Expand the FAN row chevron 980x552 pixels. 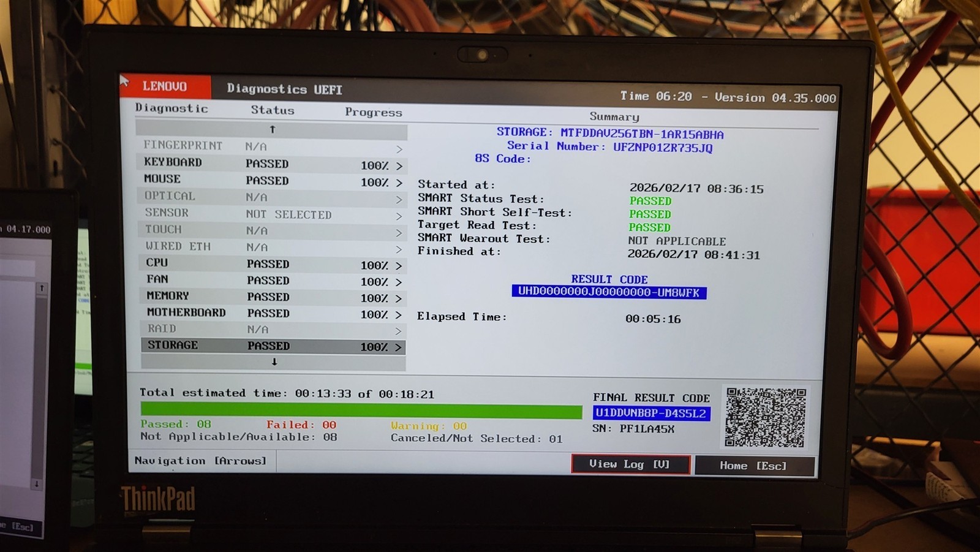pyautogui.click(x=399, y=282)
